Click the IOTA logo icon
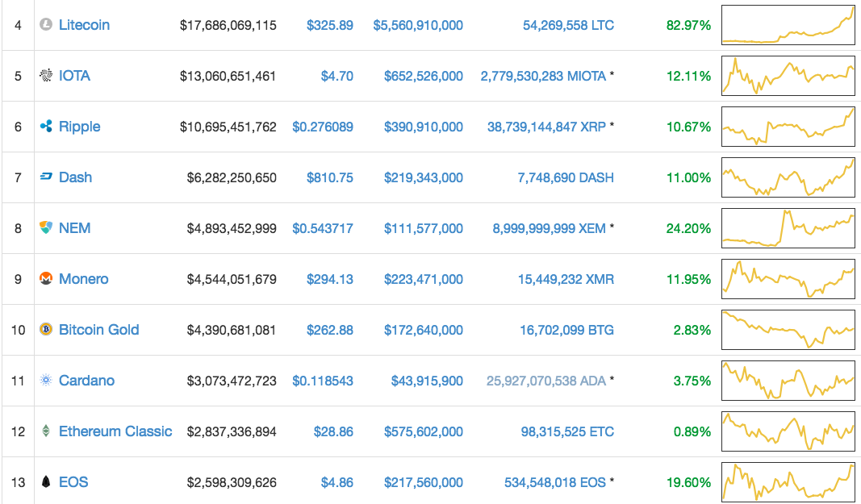This screenshot has height=504, width=861. 46,76
